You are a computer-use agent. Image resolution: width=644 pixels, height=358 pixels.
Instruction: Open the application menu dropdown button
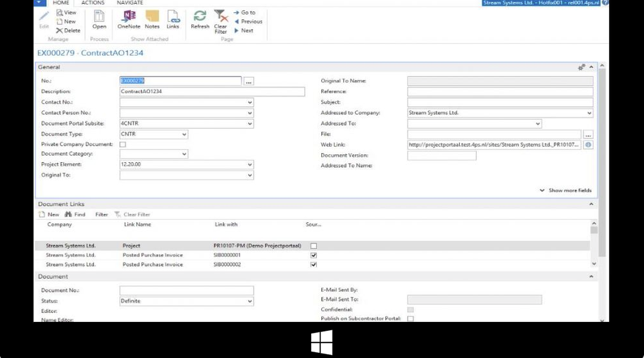pyautogui.click(x=39, y=3)
